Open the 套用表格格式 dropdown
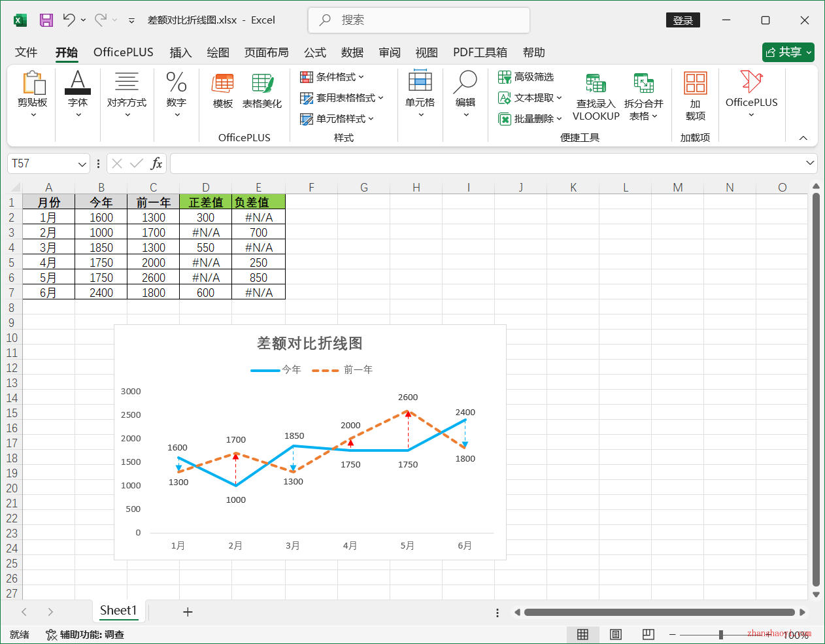The width and height of the screenshot is (825, 644). [342, 97]
